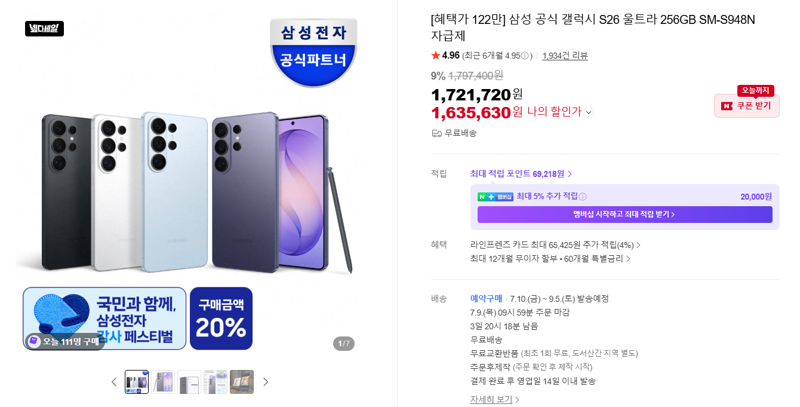The image size is (800, 407).
Task: Click 멤버십 시작하고 최대 적립 받기 button
Action: point(624,215)
